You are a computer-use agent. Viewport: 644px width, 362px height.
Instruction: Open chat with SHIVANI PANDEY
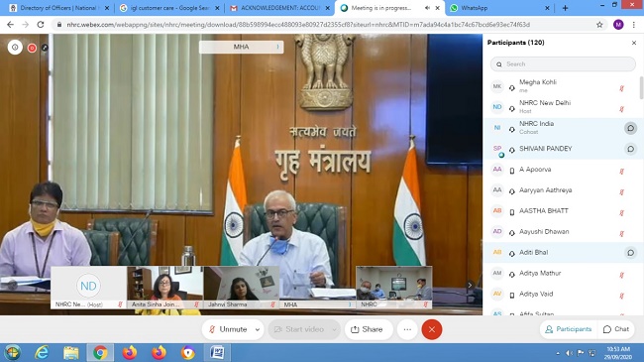[x=630, y=149]
